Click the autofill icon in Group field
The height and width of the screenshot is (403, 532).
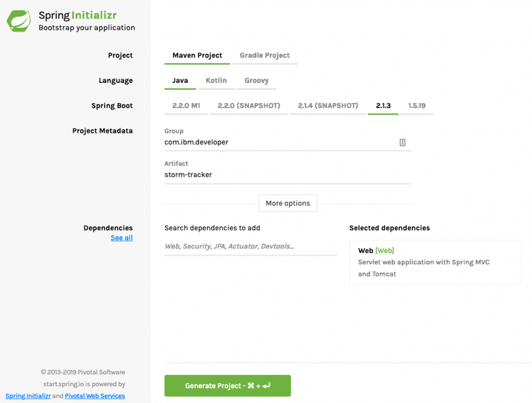(x=403, y=142)
